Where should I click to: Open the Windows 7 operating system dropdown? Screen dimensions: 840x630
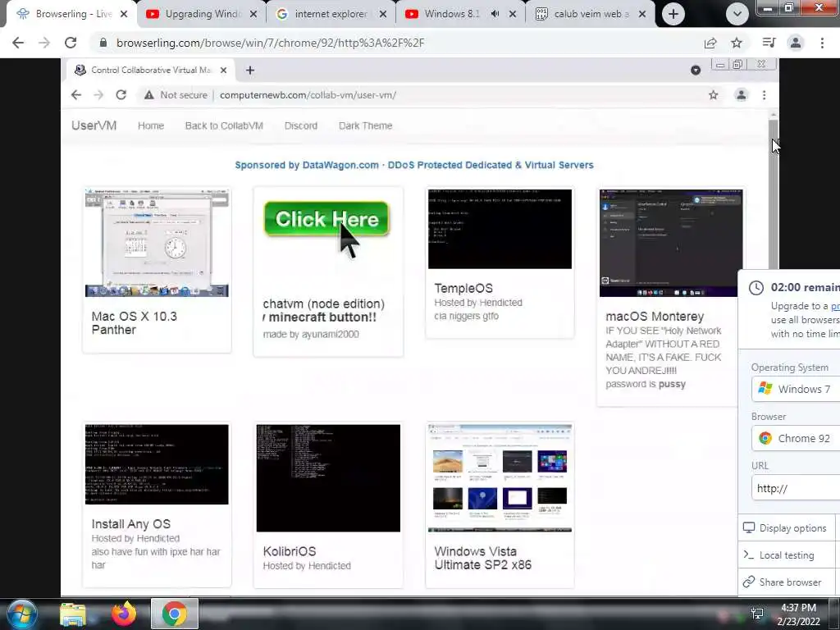(796, 389)
